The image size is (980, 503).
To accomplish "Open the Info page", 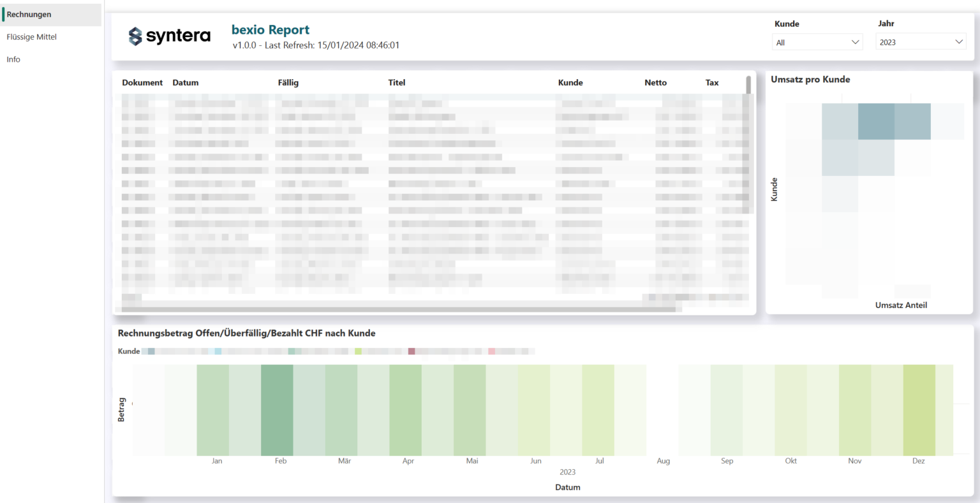I will pyautogui.click(x=13, y=59).
